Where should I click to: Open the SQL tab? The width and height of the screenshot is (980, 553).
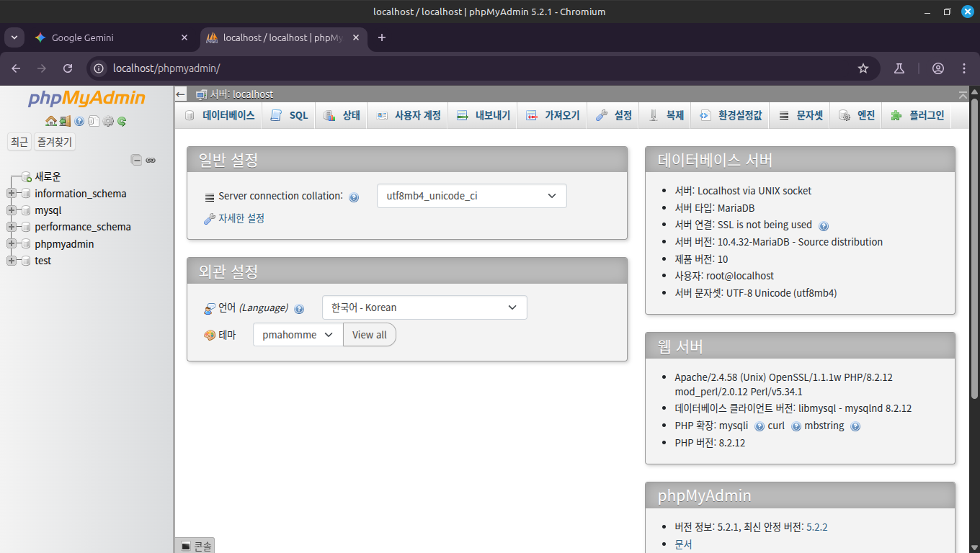pyautogui.click(x=290, y=115)
